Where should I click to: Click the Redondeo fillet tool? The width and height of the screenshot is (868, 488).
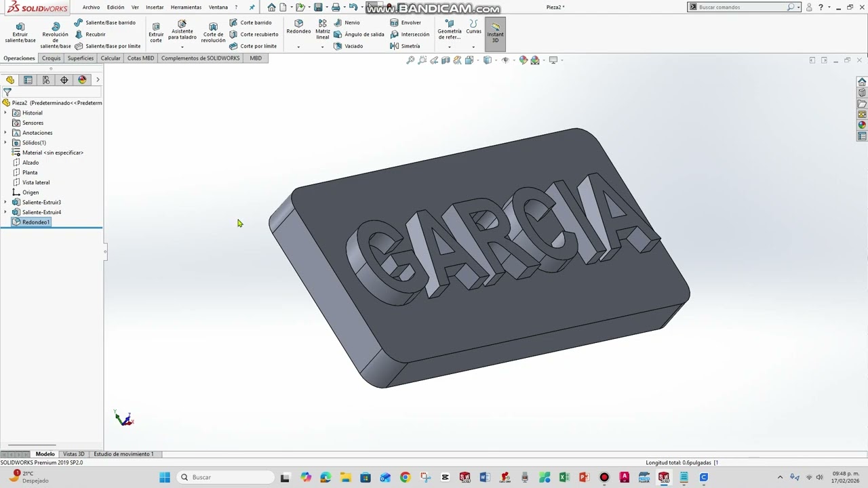point(298,26)
